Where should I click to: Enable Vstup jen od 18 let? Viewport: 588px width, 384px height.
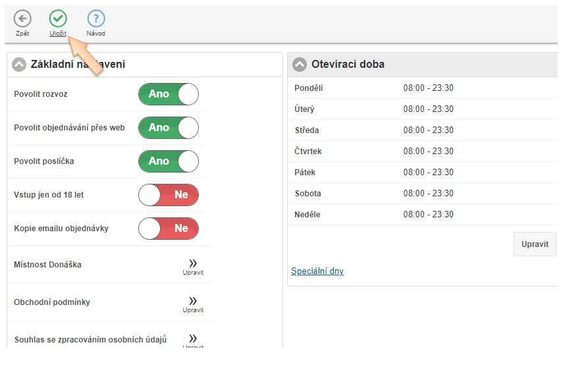click(168, 195)
